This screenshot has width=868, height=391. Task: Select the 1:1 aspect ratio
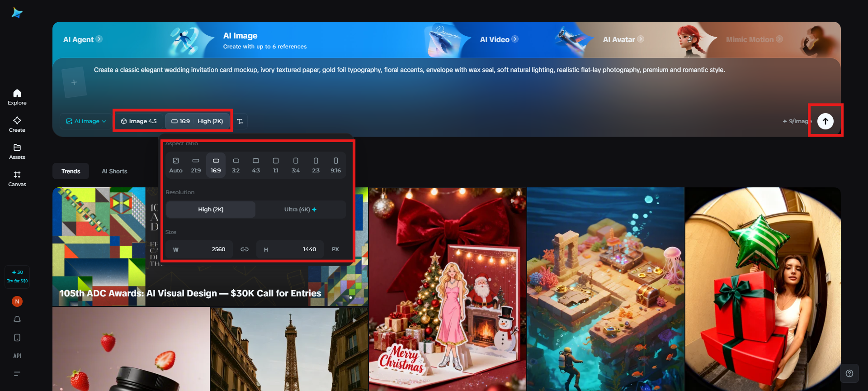coord(276,165)
